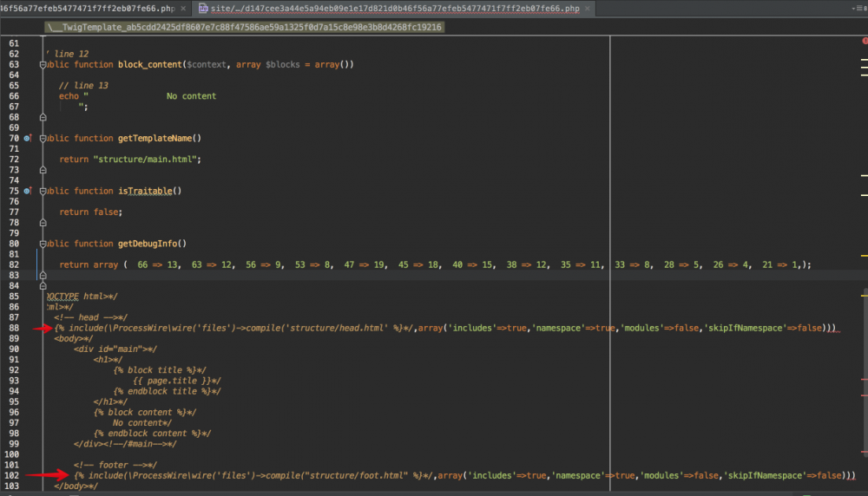Close the first editor tab ending in fe66.php
Screen dimensions: 868x496
click(182, 9)
